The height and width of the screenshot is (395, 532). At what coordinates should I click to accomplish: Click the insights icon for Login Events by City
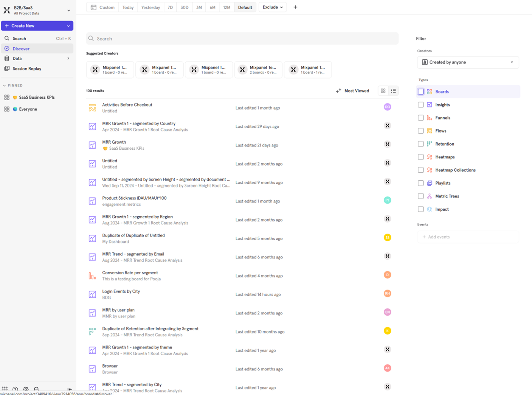point(92,294)
